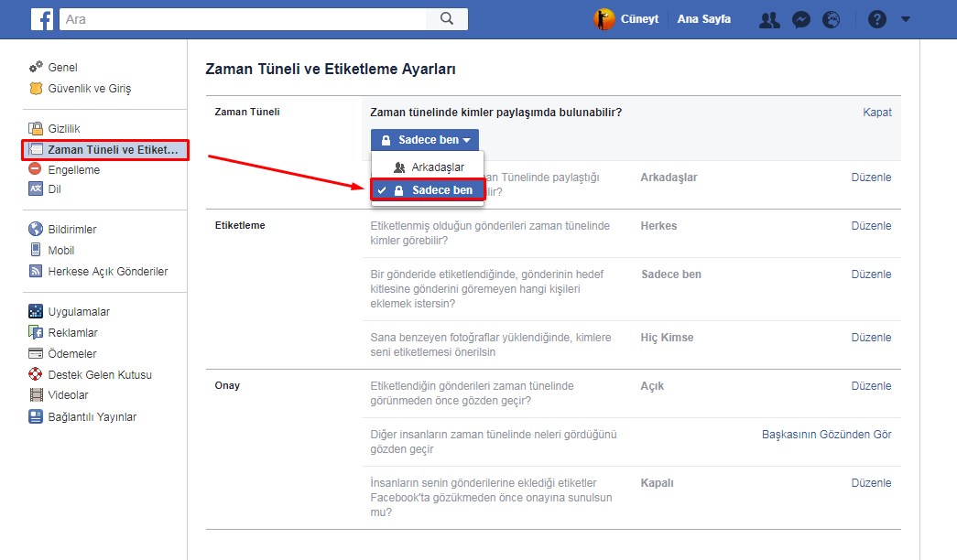Screen dimensions: 957x560
Task: Click Cüneyt profile picture thumbnail
Action: tap(604, 19)
